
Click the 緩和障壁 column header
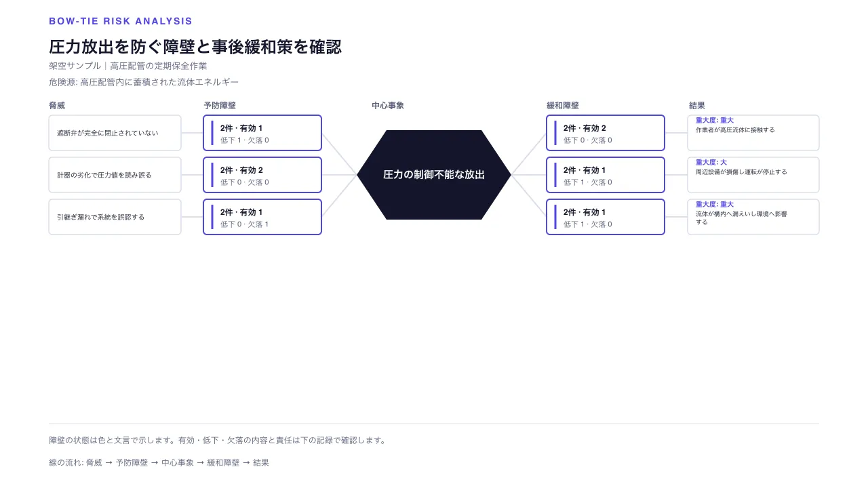563,106
